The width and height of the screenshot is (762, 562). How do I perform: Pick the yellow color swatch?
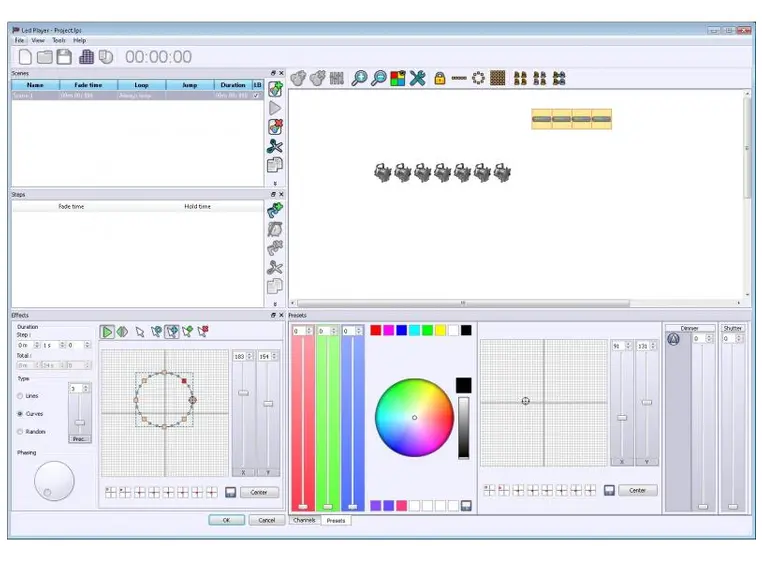click(x=440, y=330)
